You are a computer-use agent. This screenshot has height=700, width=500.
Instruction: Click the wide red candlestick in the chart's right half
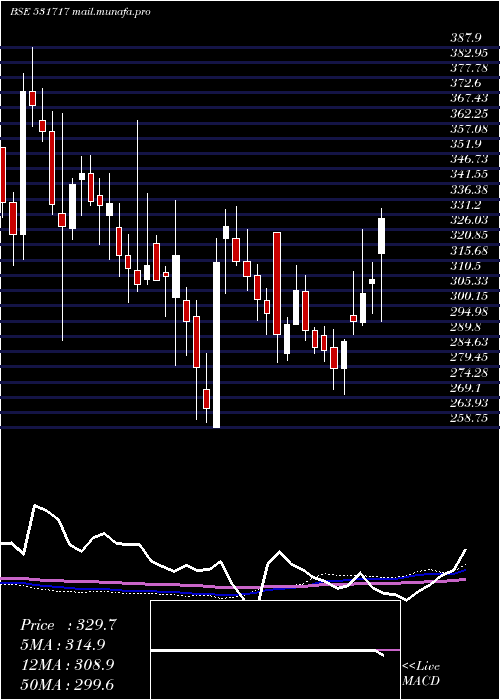pos(277,283)
